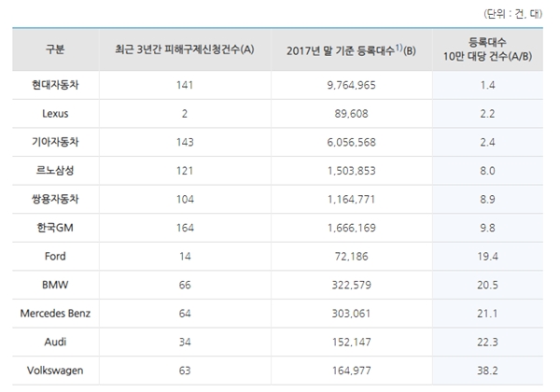The image size is (560, 392).
Task: Click the ratio 19.4 for Ford
Action: tap(487, 257)
